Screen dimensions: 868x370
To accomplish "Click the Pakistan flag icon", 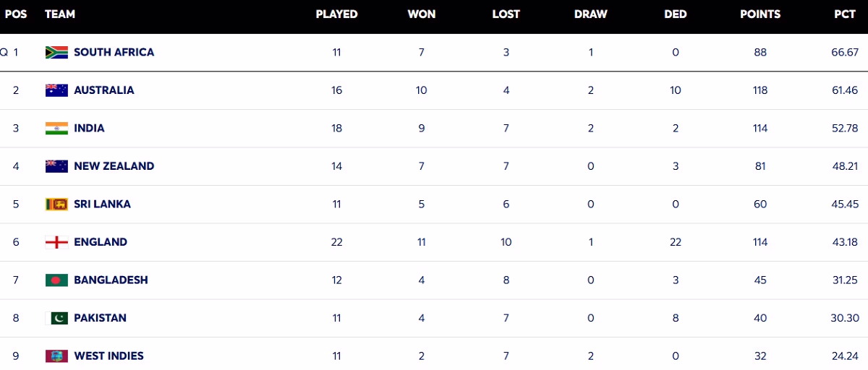I will pyautogui.click(x=56, y=318).
